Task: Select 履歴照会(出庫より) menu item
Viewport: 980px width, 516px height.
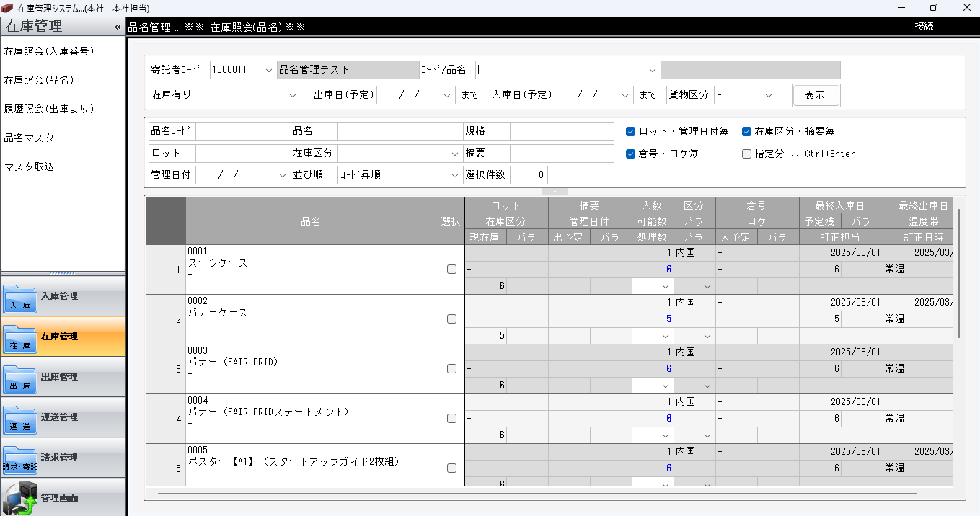Action: pyautogui.click(x=49, y=109)
